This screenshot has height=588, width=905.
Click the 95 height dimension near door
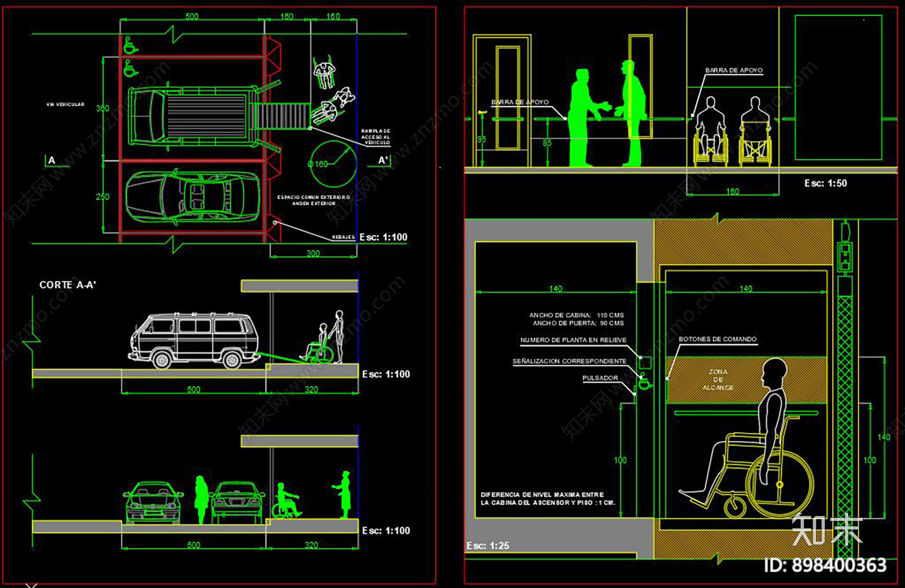pos(481,139)
